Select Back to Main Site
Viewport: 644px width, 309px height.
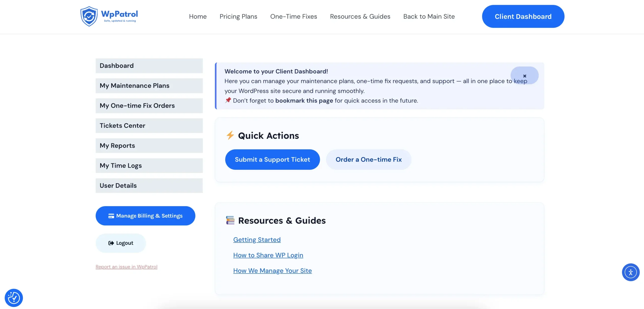tap(429, 16)
